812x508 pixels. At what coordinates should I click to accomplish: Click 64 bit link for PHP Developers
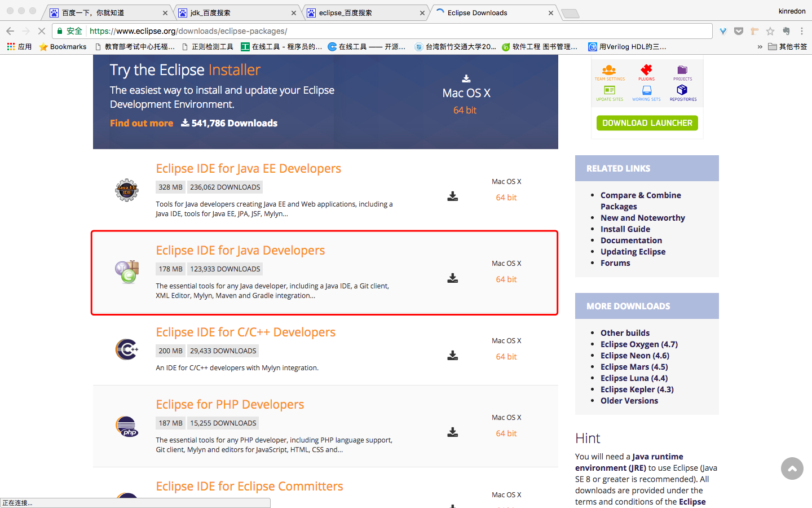coord(506,433)
